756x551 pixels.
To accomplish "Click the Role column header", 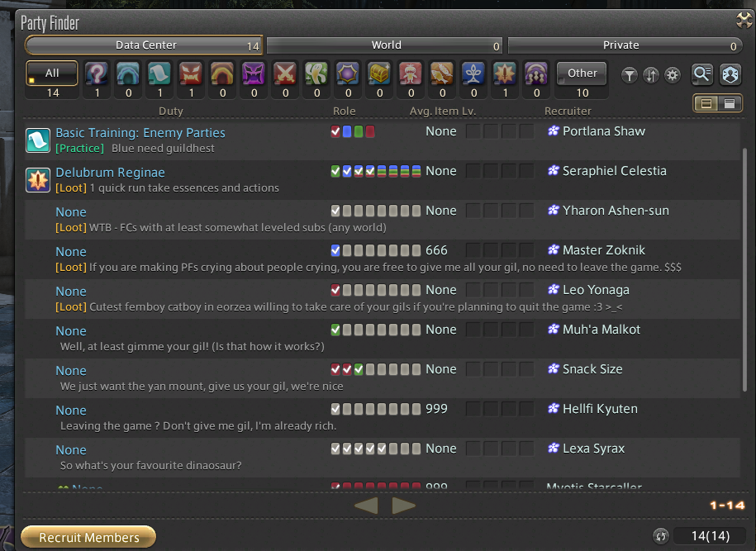I will click(344, 111).
